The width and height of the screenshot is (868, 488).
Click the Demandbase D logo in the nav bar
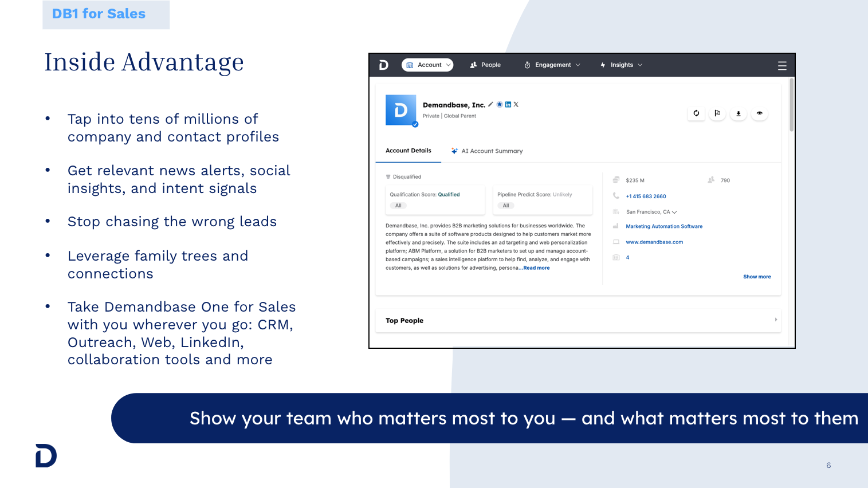click(384, 65)
